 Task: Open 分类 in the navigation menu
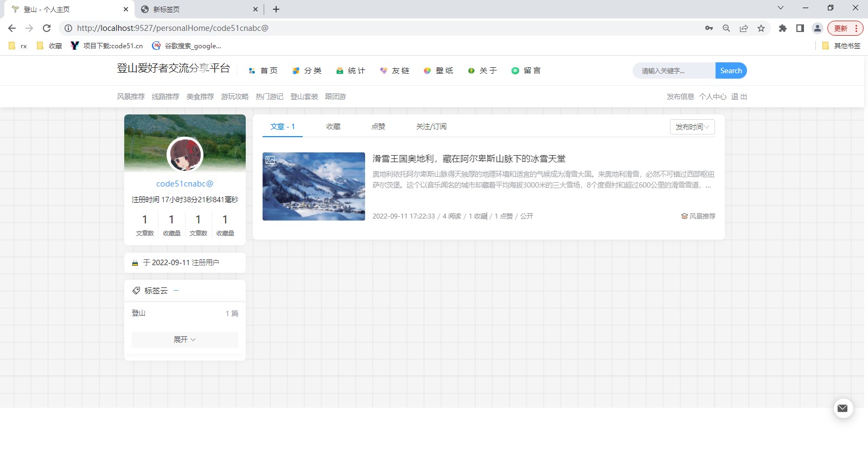[x=307, y=70]
